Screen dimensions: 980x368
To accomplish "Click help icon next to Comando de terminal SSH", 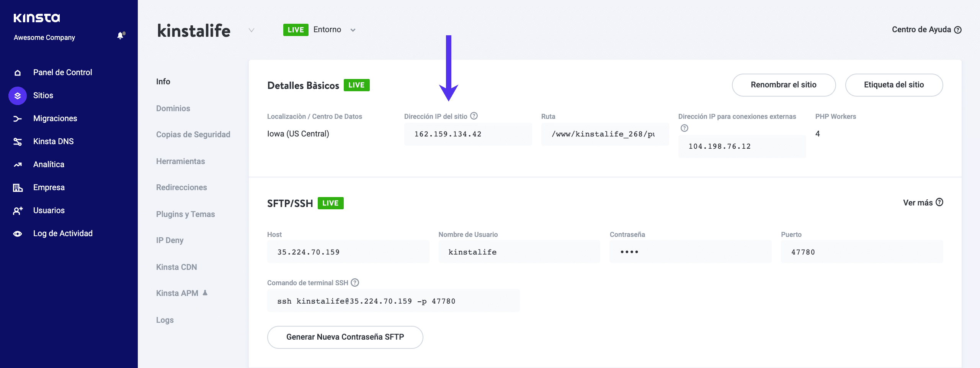I will pos(355,283).
